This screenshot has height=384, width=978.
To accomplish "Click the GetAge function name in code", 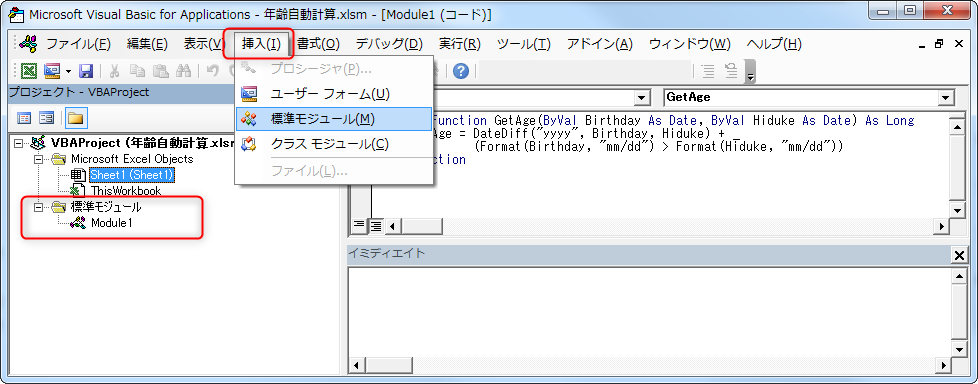I will pos(516,120).
